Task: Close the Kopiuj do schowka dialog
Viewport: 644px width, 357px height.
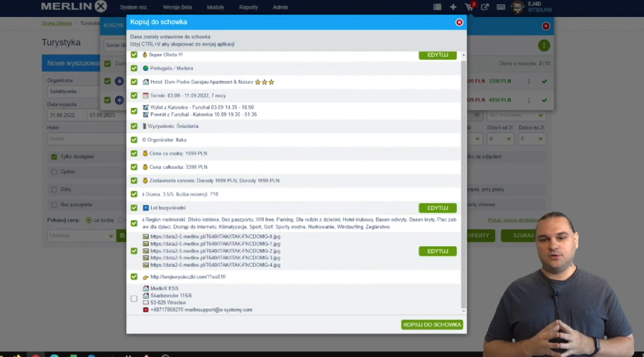Action: coord(459,22)
